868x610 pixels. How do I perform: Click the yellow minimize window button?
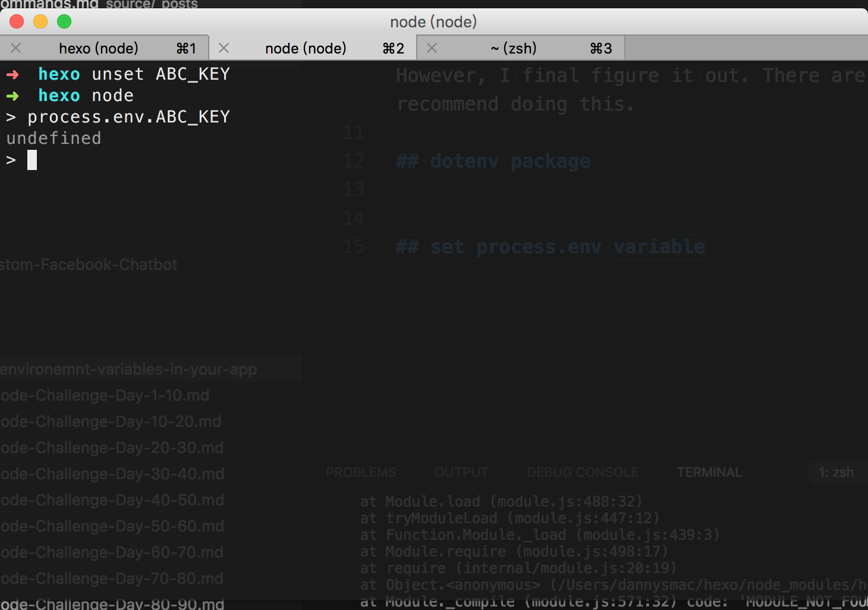pyautogui.click(x=40, y=22)
